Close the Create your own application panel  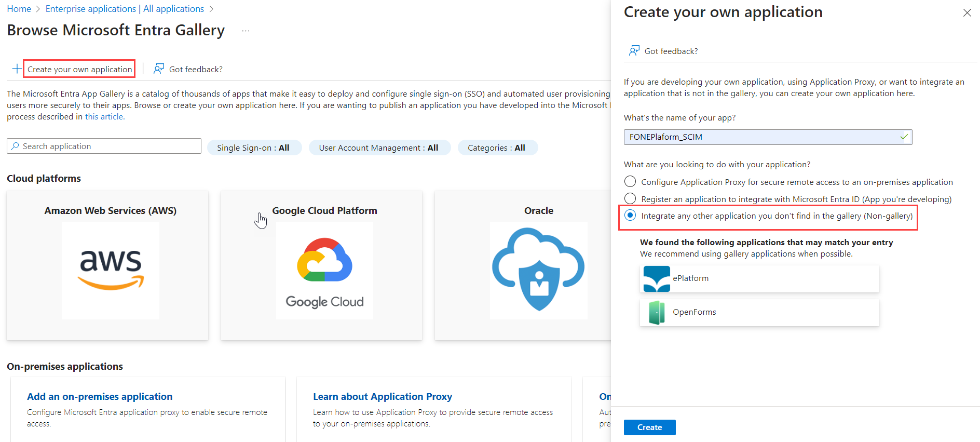[x=967, y=12]
